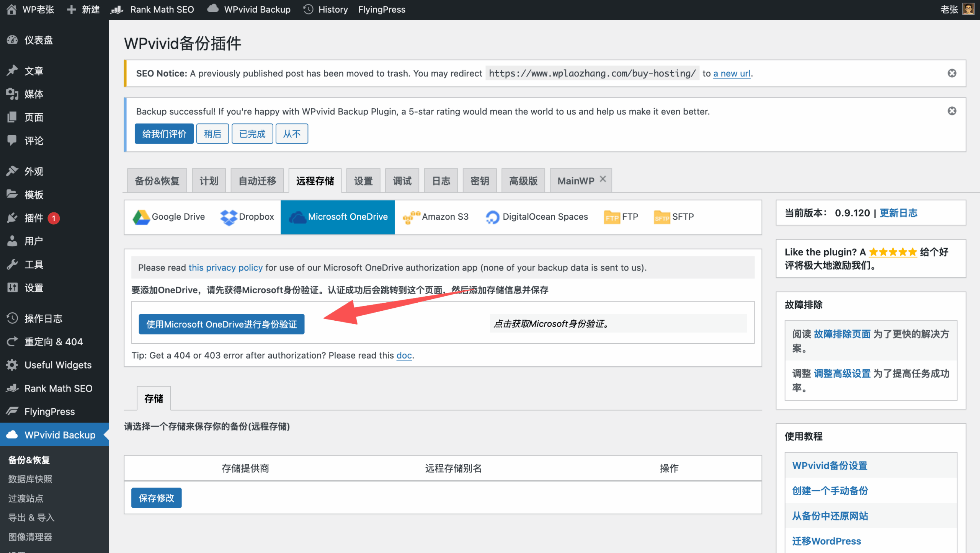The height and width of the screenshot is (553, 980).
Task: Select Google Drive storage icon
Action: pos(141,217)
